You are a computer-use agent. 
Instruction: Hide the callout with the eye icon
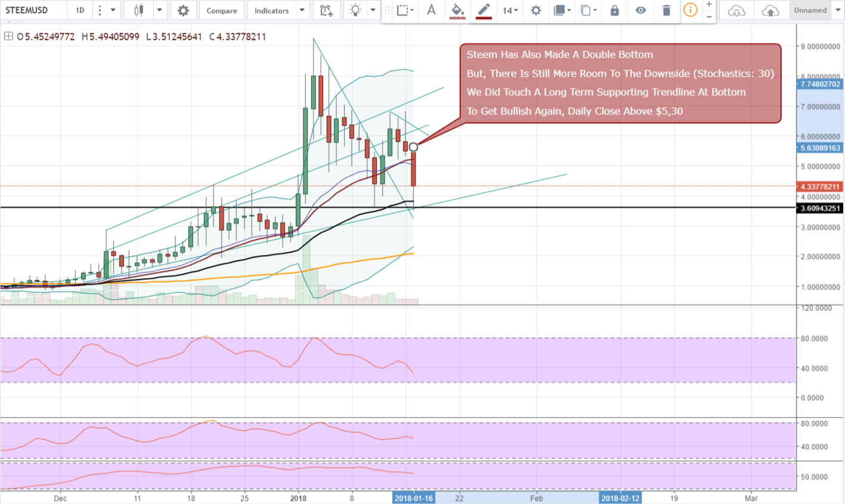tap(640, 10)
